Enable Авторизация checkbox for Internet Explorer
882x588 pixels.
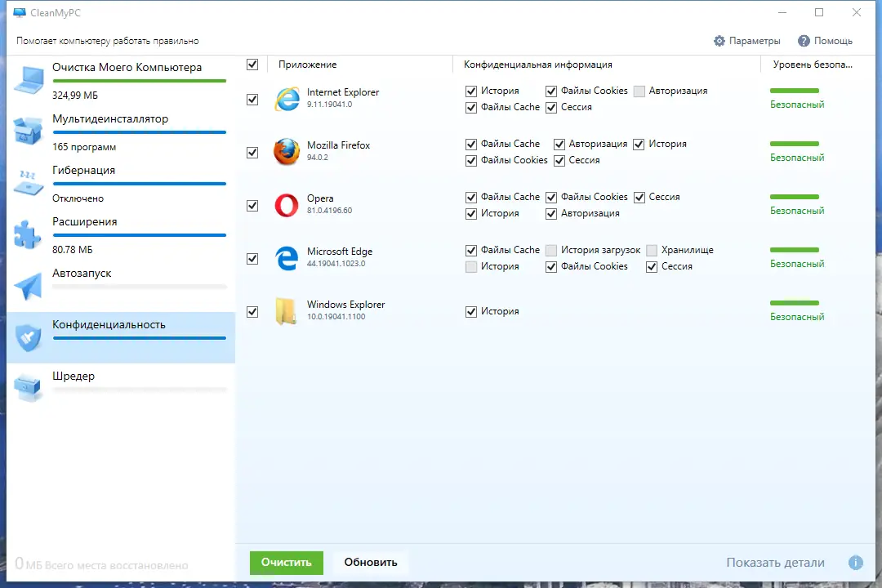coord(639,91)
